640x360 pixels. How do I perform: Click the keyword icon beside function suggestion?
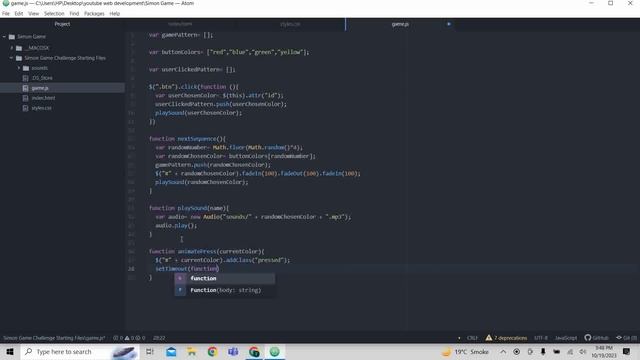180,278
